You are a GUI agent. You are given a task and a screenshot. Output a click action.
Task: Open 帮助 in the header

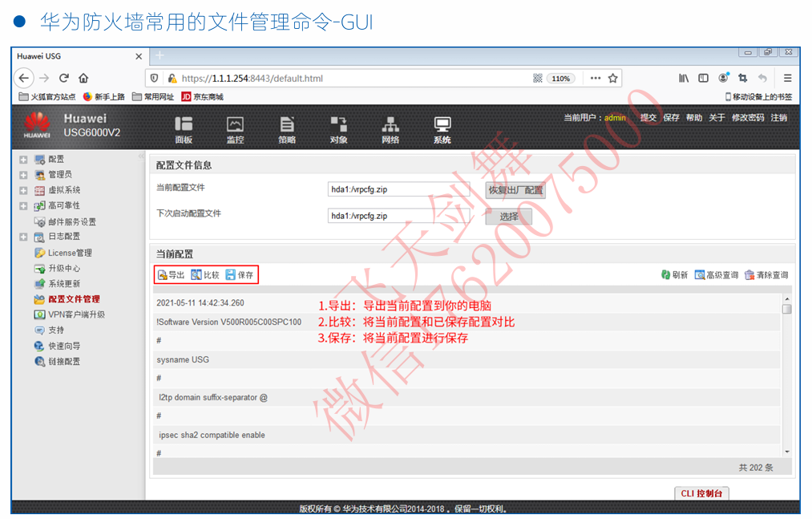pos(694,118)
